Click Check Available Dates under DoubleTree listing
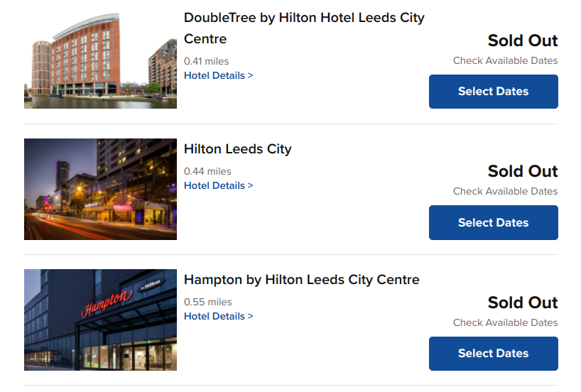581x392 pixels. click(x=505, y=61)
